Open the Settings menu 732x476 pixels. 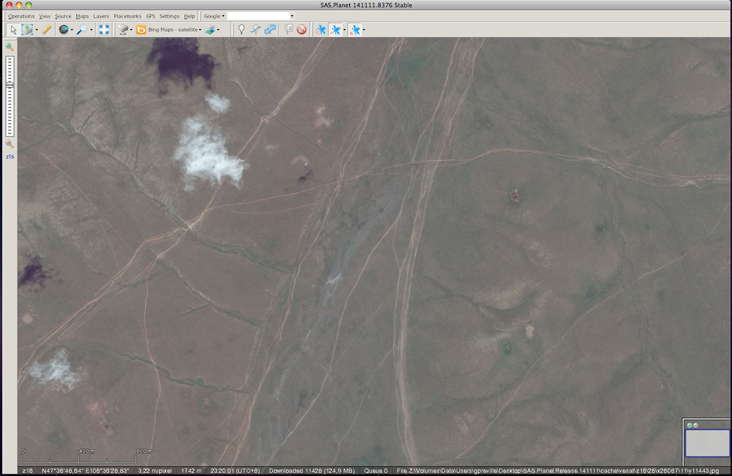click(169, 16)
